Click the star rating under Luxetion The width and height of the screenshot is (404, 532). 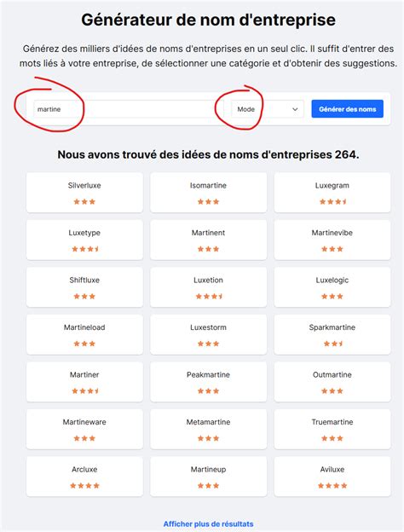point(210,296)
